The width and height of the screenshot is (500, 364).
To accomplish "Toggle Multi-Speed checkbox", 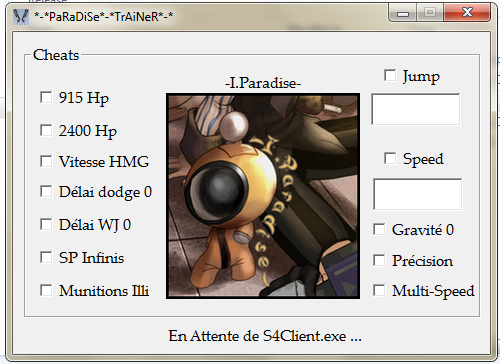I will (379, 290).
